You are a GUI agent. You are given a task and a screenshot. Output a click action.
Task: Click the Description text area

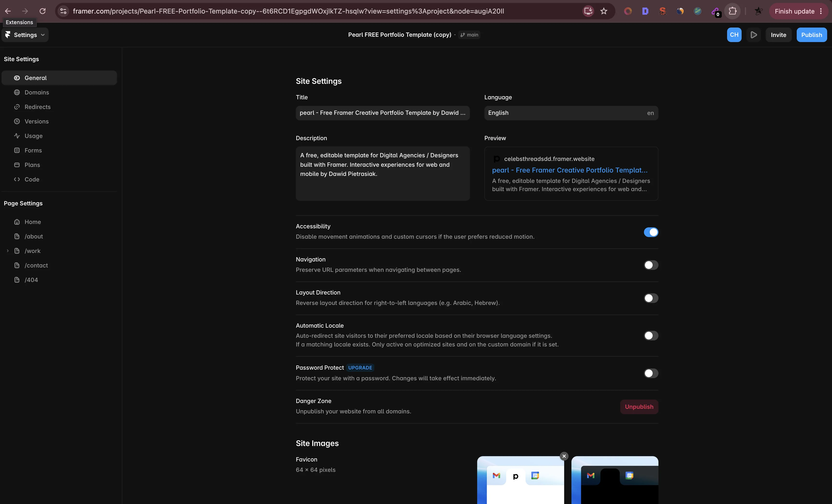[383, 173]
